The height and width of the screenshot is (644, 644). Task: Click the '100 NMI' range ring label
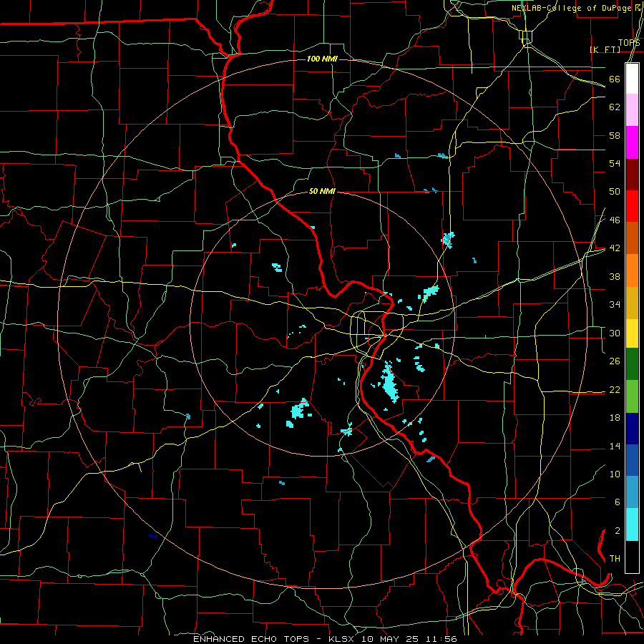[x=322, y=59]
